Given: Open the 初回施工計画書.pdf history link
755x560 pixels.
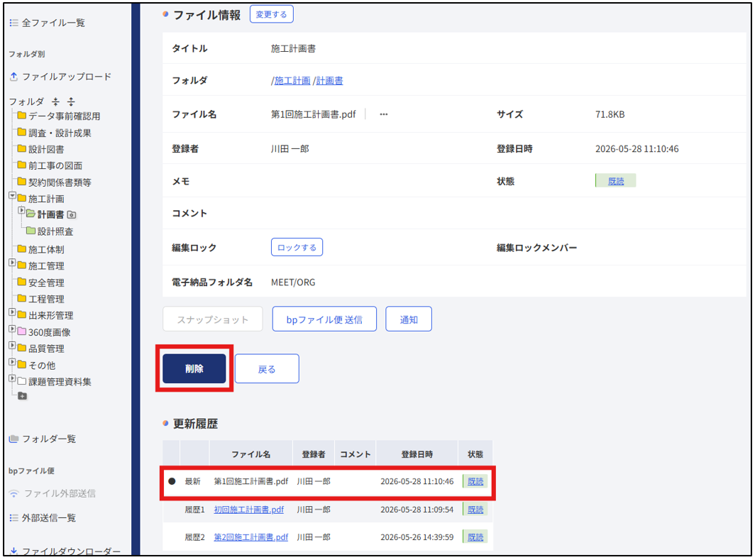Looking at the screenshot, I should [249, 510].
